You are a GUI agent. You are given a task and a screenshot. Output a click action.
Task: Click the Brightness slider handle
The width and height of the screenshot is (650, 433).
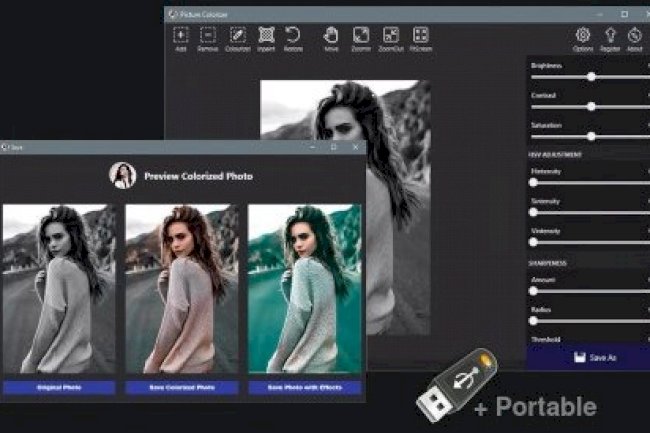[591, 76]
